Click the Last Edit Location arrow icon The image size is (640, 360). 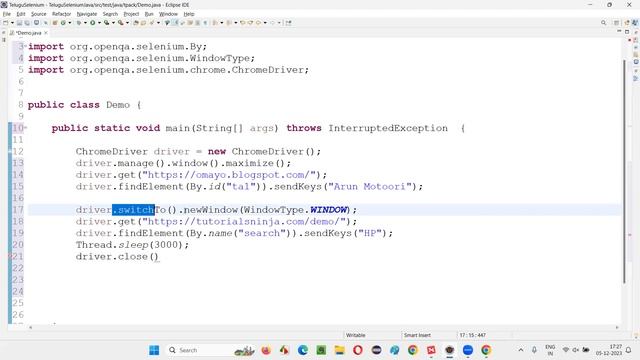click(x=242, y=23)
